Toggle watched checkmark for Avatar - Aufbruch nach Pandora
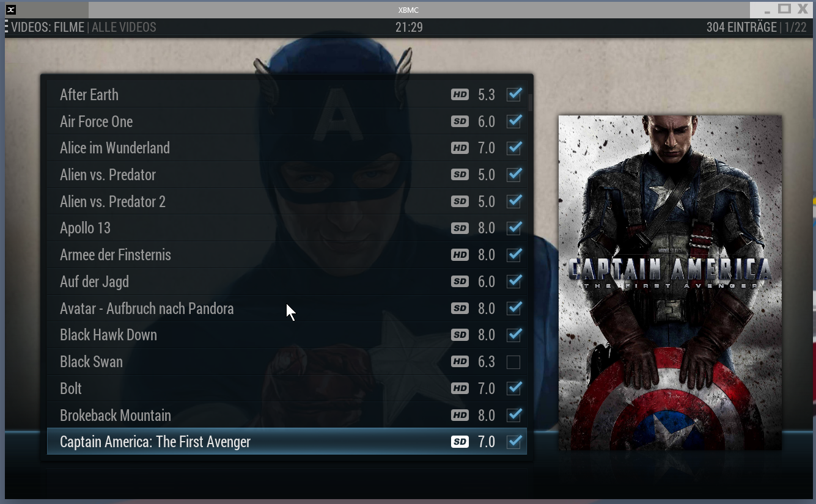 click(514, 308)
